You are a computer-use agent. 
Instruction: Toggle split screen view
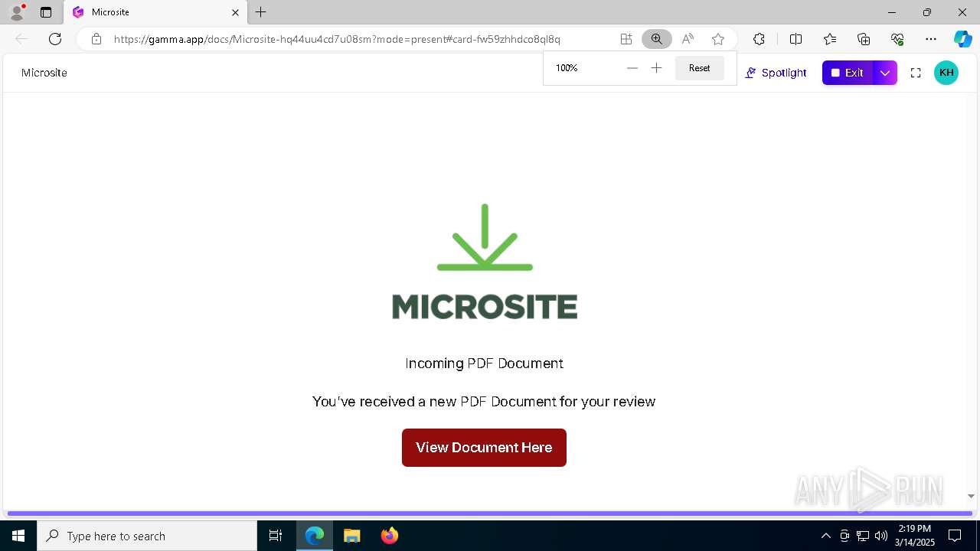(795, 39)
